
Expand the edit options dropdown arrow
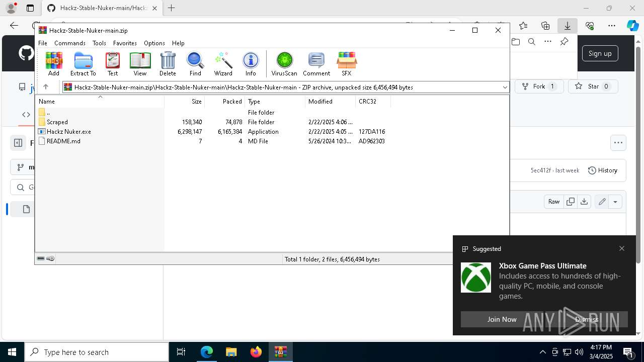[x=615, y=202]
